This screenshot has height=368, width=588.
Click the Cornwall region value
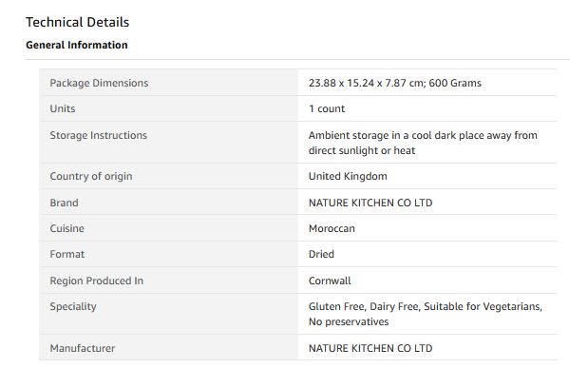[x=330, y=281]
